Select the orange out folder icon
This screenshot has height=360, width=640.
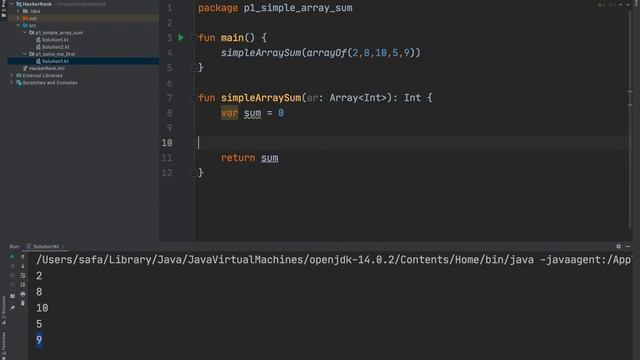click(25, 18)
